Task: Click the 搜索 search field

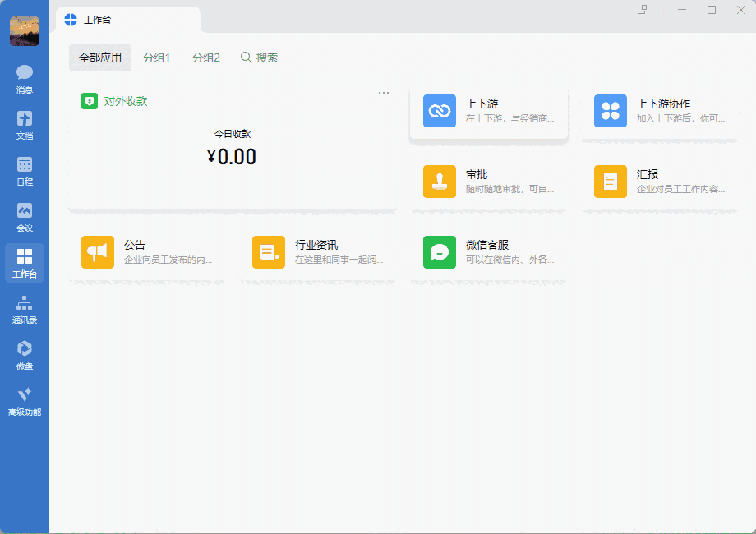Action: 259,58
